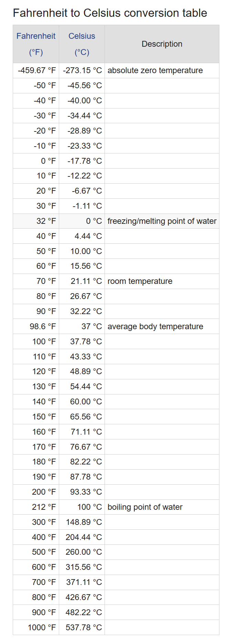The height and width of the screenshot is (644, 228).
Task: Click the Description column header
Action: click(162, 44)
